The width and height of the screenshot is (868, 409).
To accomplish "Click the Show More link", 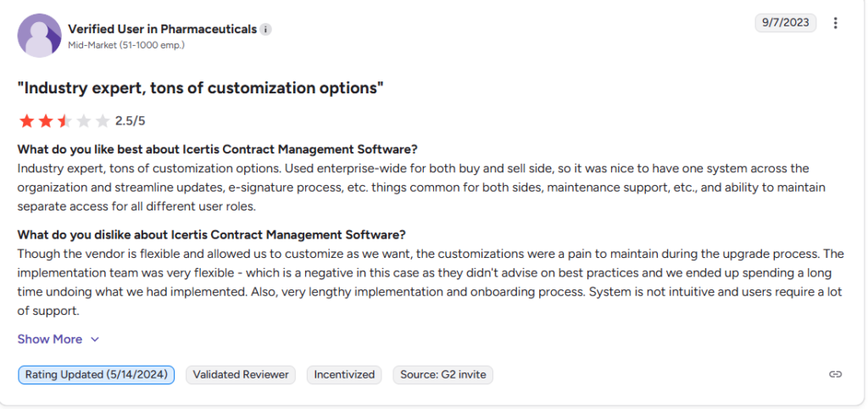I will tap(50, 339).
